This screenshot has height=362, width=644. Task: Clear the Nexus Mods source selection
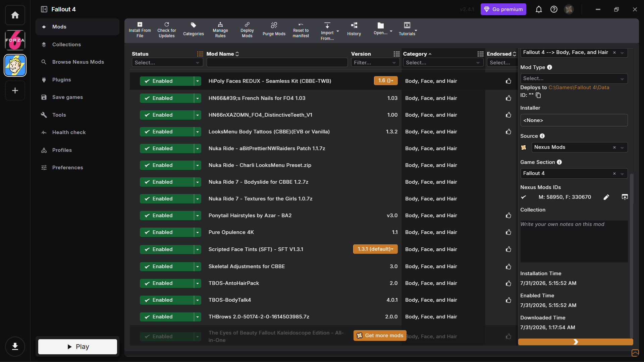[x=614, y=147]
